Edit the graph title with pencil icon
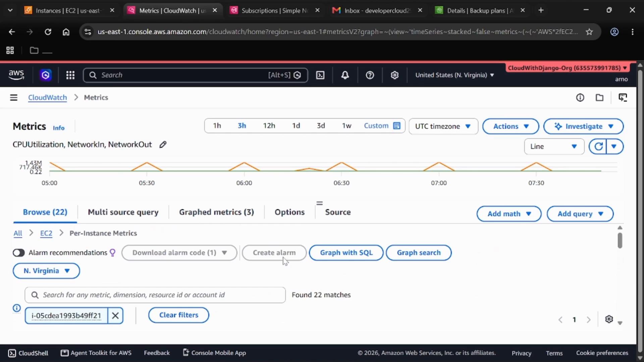Screen dimensions: 644x362 163,144
